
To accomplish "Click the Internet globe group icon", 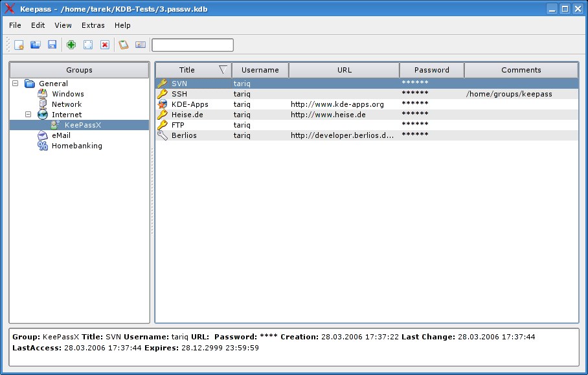I will [x=43, y=115].
